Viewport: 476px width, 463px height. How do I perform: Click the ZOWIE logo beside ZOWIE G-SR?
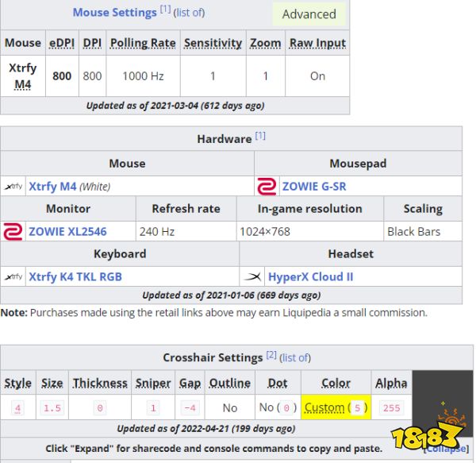tap(267, 187)
